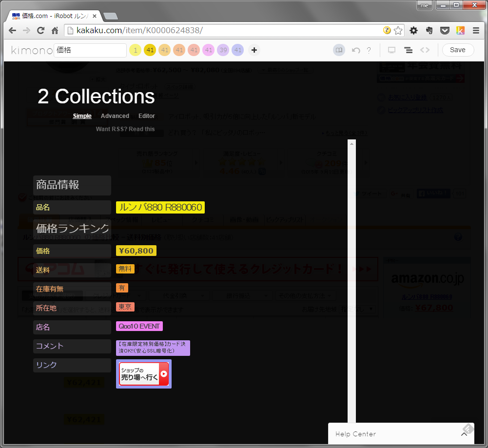Click the 商品情報 collection header
Viewport: 488px width, 448px height.
[72, 185]
